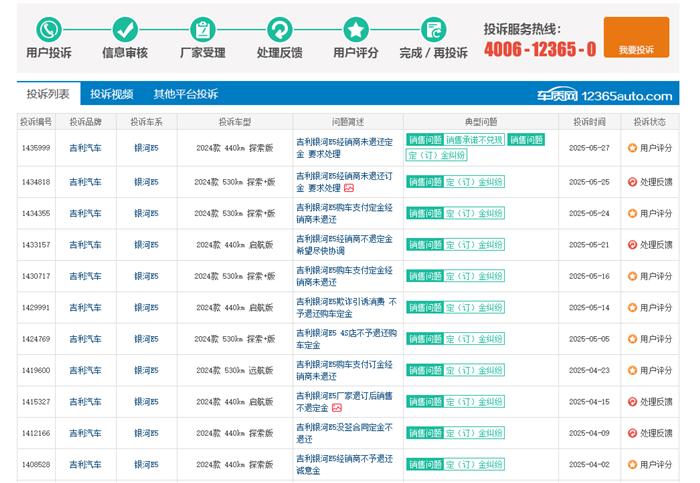Click 用户评分 status text for complaint 1408528
This screenshot has width=700, height=483.
click(656, 464)
